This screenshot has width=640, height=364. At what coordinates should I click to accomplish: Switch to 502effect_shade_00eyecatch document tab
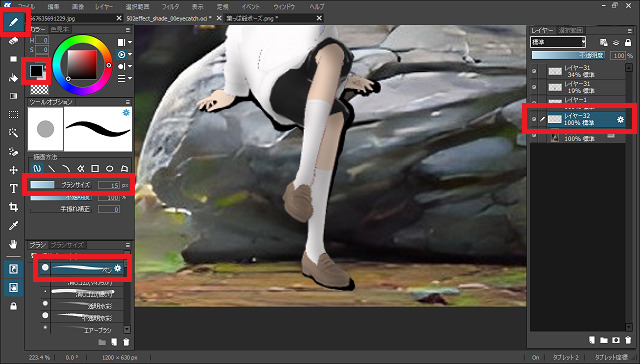coord(169,18)
